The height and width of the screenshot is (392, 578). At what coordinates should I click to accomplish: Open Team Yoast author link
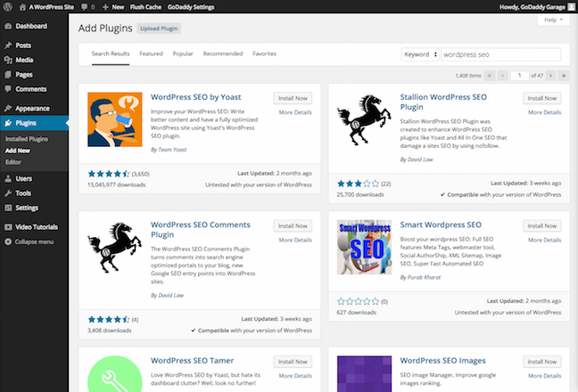tap(172, 150)
